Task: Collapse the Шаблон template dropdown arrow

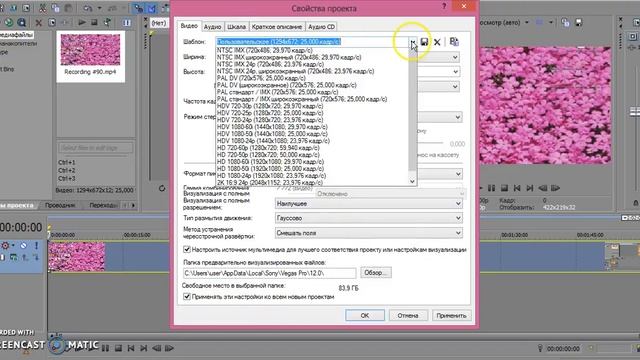Action: point(413,42)
